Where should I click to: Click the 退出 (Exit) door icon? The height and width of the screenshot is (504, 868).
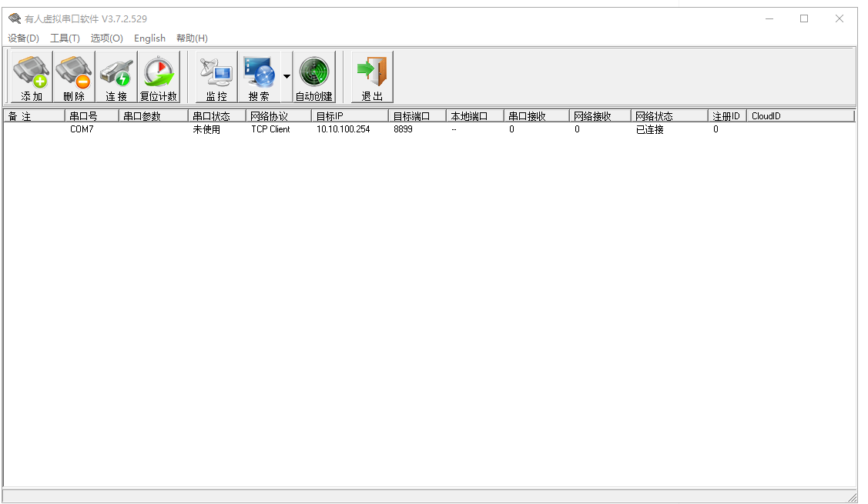coord(372,77)
